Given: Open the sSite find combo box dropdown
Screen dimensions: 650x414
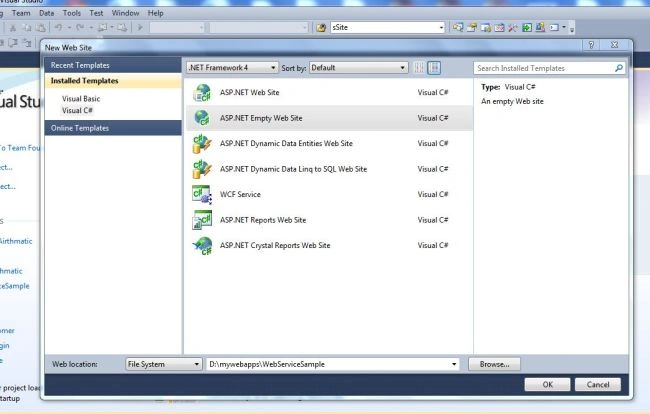Looking at the screenshot, I should pyautogui.click(x=441, y=28).
